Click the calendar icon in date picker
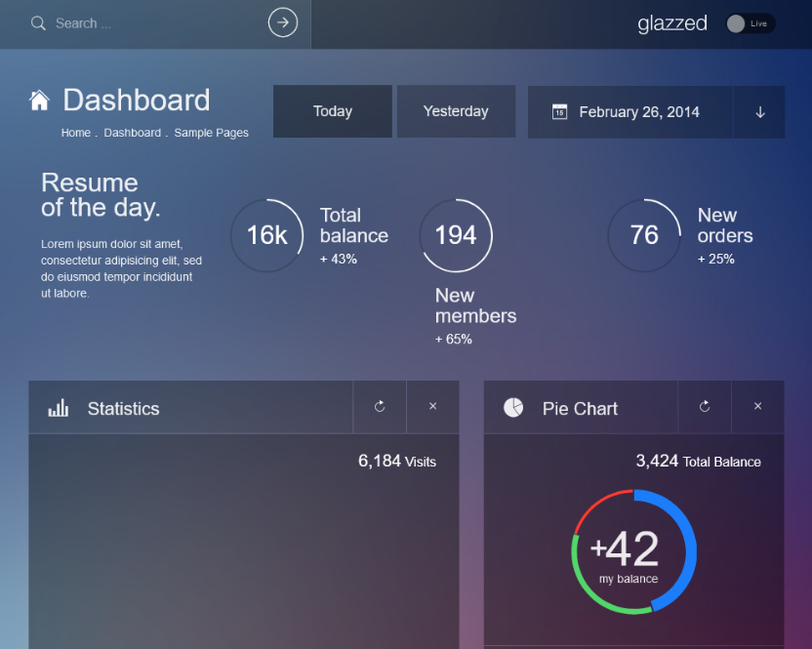 [x=560, y=112]
